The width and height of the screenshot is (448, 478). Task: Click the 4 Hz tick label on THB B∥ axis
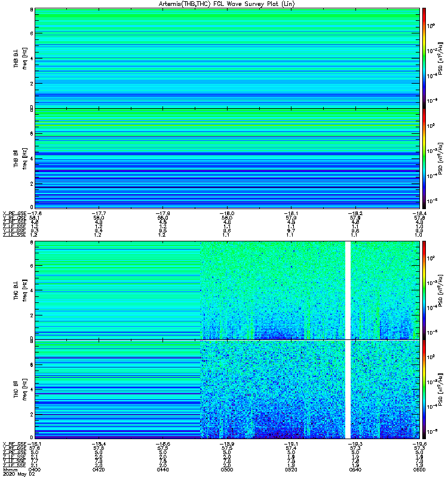click(x=32, y=159)
